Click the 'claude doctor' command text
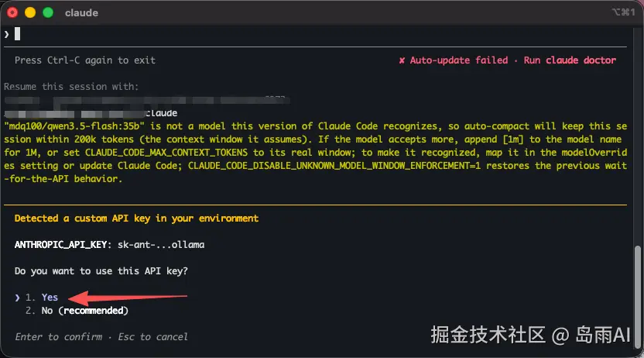The image size is (644, 358). point(581,60)
